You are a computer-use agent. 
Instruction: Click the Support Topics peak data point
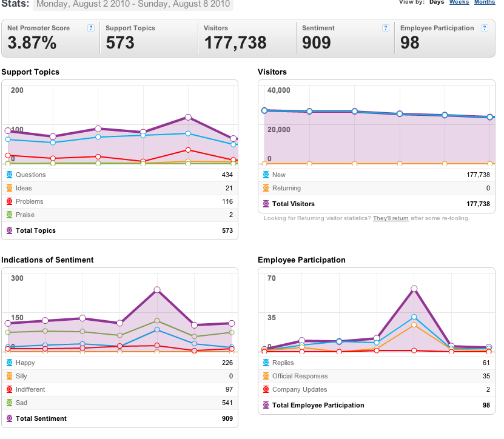tap(189, 117)
